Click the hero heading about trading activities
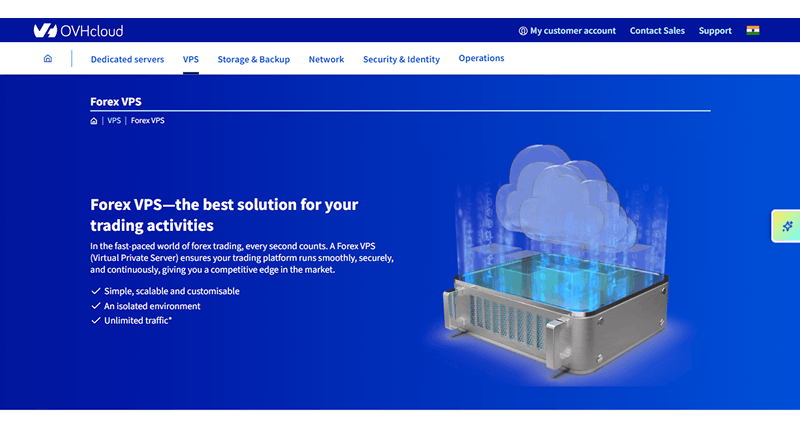800x445 pixels. click(224, 215)
